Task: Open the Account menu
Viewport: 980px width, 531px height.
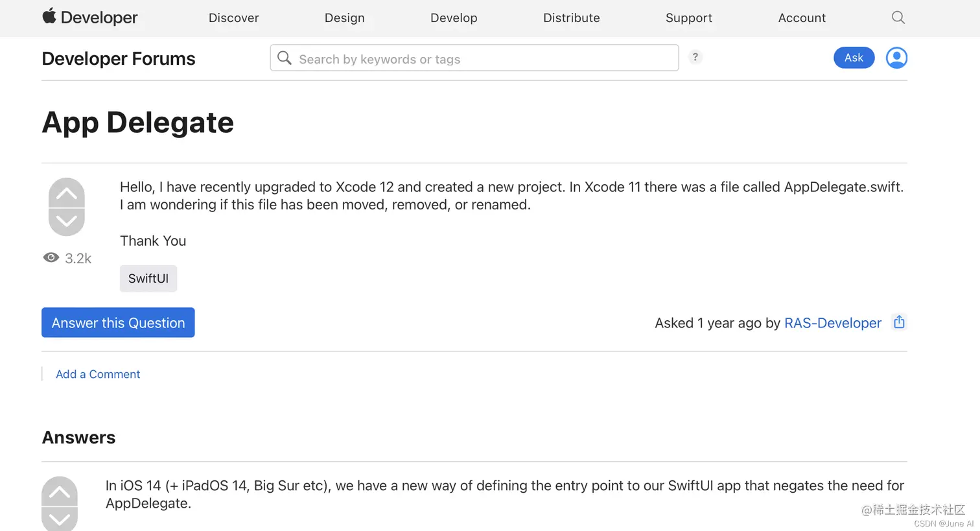Action: (802, 18)
